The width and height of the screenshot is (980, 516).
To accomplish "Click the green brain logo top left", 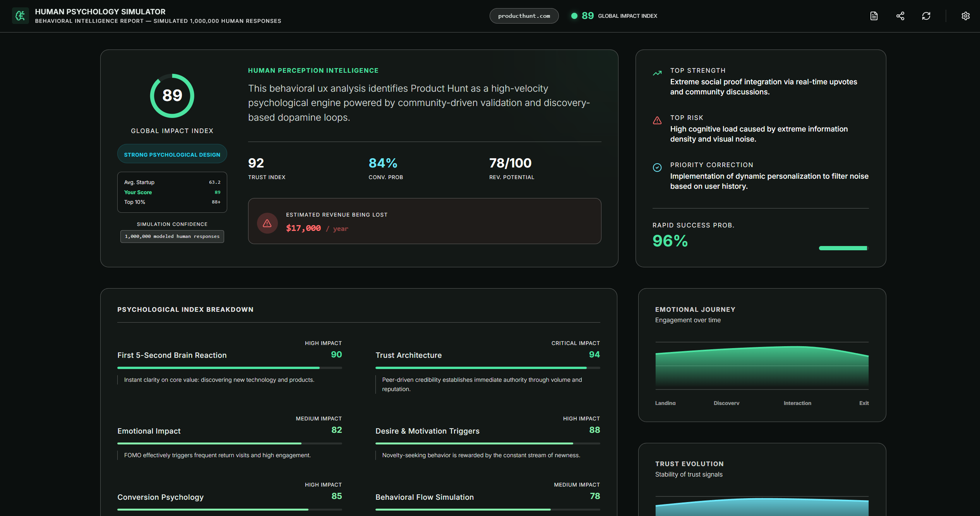I will pos(20,15).
